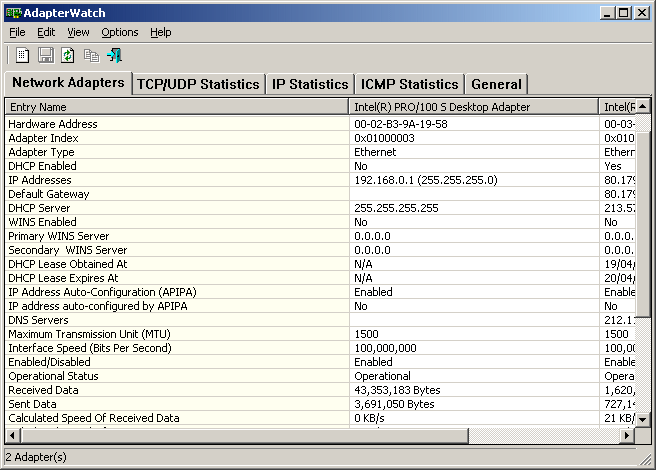Open the Edit menu

pyautogui.click(x=46, y=32)
